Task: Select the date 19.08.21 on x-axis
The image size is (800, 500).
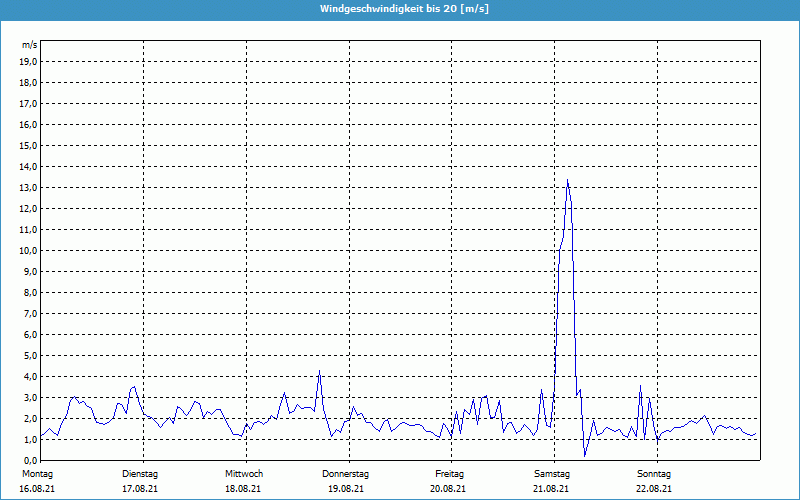Action: pyautogui.click(x=346, y=489)
